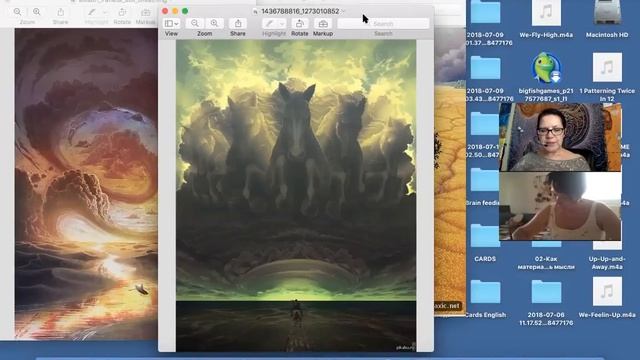
Task: Zoom out in the front Preview window
Action: point(195,24)
